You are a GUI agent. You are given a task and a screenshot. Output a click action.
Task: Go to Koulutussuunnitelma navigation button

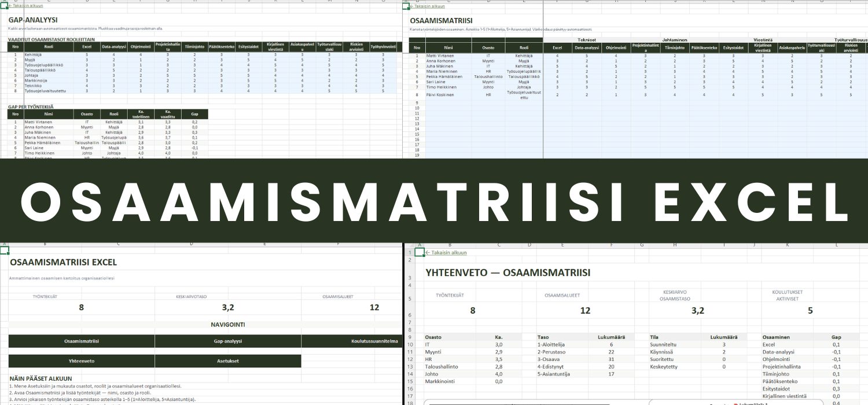374,341
